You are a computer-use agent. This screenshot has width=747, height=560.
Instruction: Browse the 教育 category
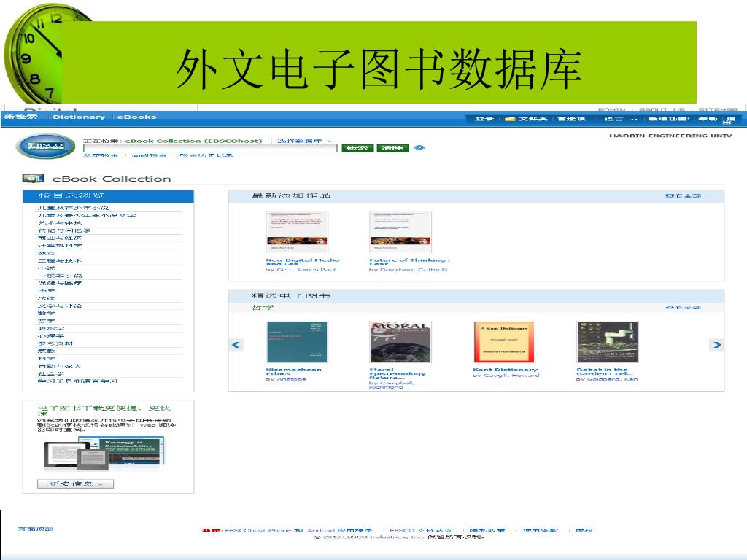[47, 253]
